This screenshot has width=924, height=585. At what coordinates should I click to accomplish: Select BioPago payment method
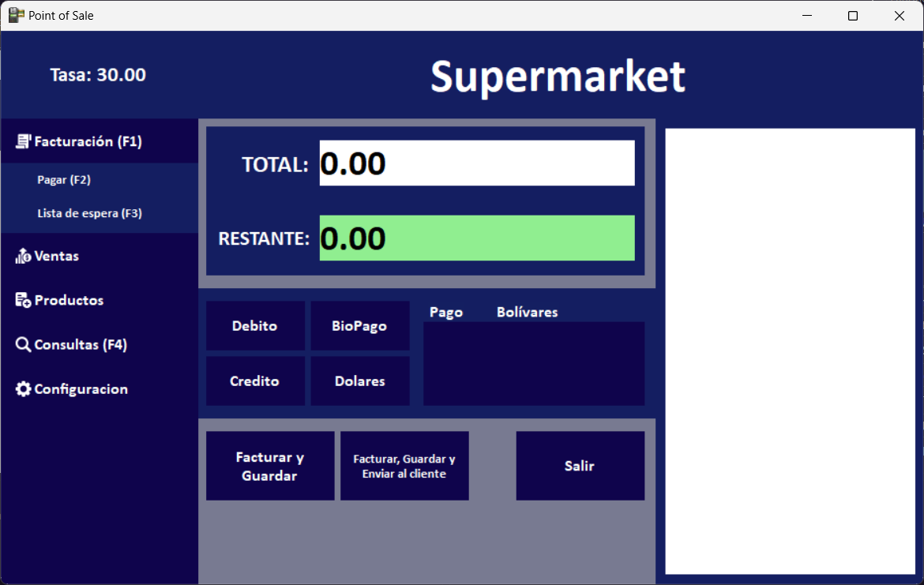click(x=359, y=325)
